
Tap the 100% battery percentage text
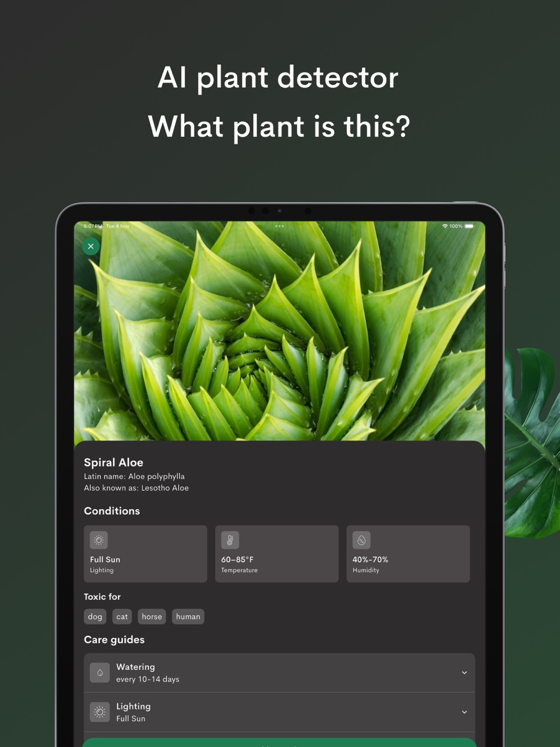pyautogui.click(x=456, y=226)
